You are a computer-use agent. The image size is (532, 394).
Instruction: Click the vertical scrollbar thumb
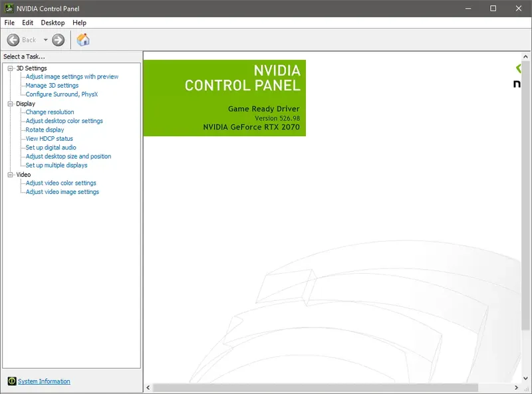(x=525, y=195)
